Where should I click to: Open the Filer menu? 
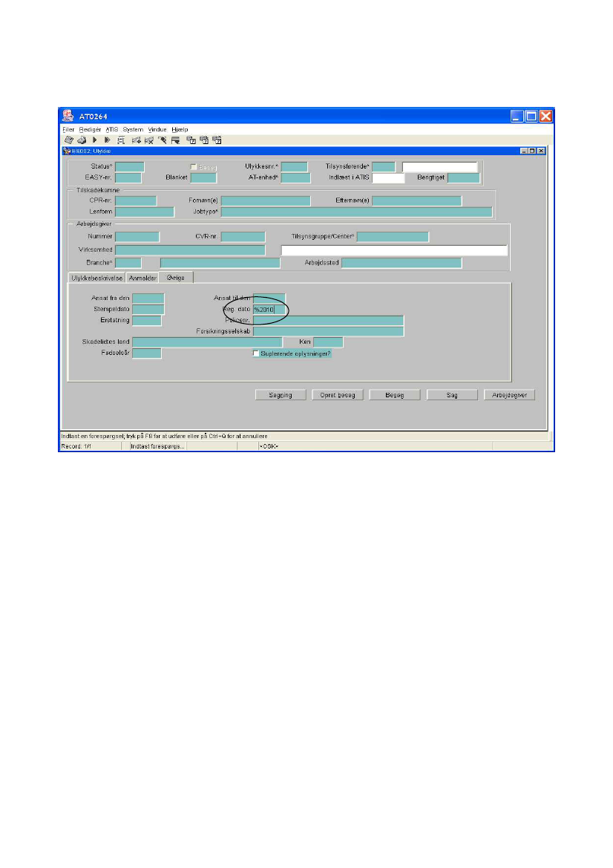(68, 129)
